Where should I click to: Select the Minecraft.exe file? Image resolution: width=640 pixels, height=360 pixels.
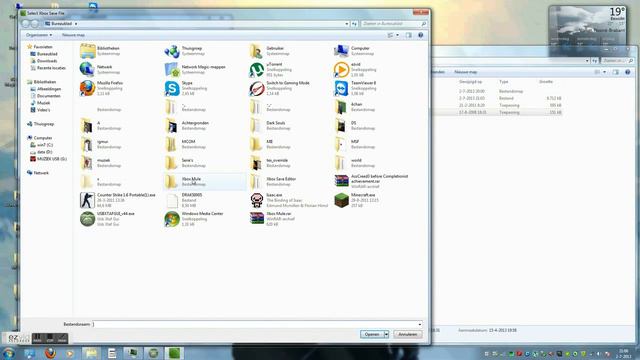click(341, 200)
